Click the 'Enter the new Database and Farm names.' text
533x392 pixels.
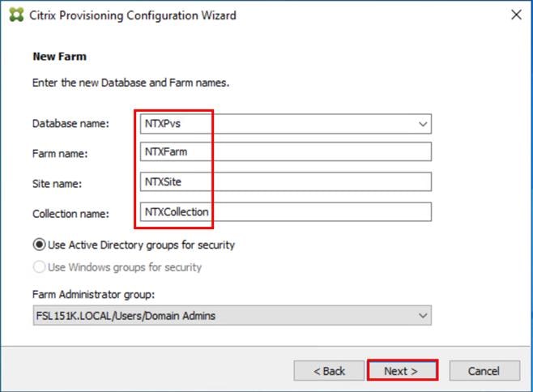click(131, 83)
